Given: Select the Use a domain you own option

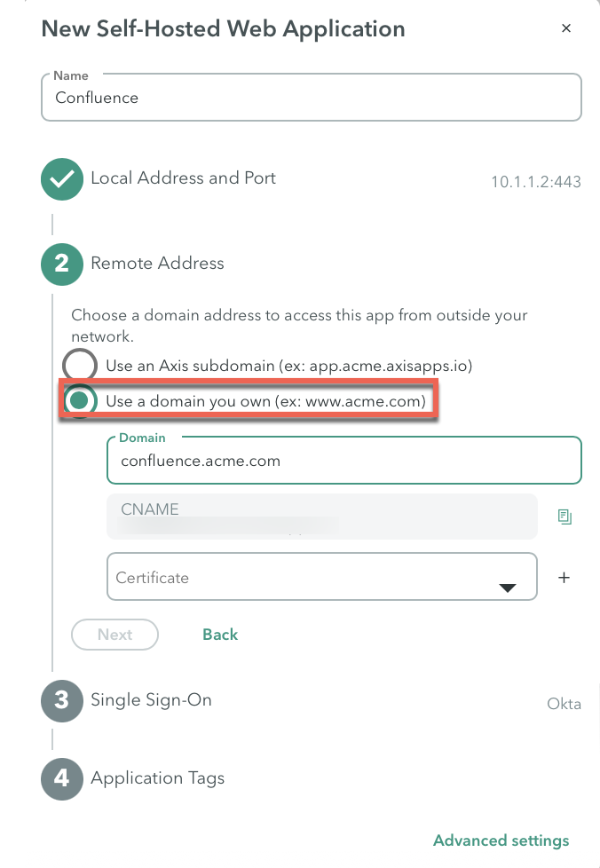Looking at the screenshot, I should (x=80, y=400).
